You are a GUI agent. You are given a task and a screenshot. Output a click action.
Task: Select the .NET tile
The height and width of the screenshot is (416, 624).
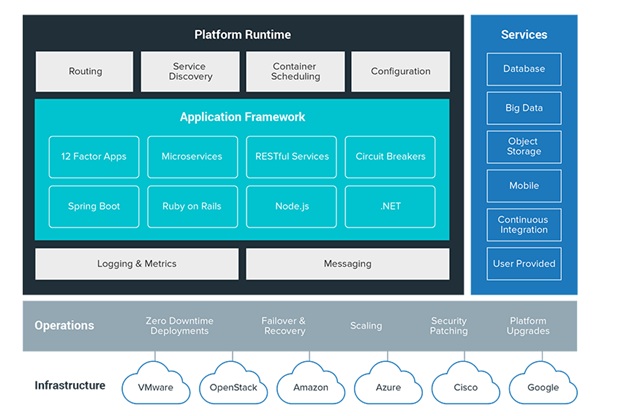click(x=390, y=207)
